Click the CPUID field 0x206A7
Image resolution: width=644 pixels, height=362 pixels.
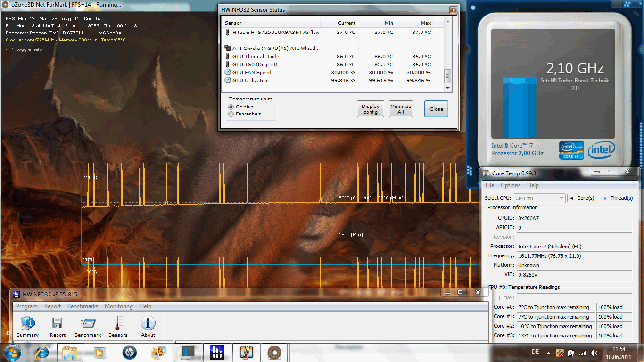click(x=574, y=218)
